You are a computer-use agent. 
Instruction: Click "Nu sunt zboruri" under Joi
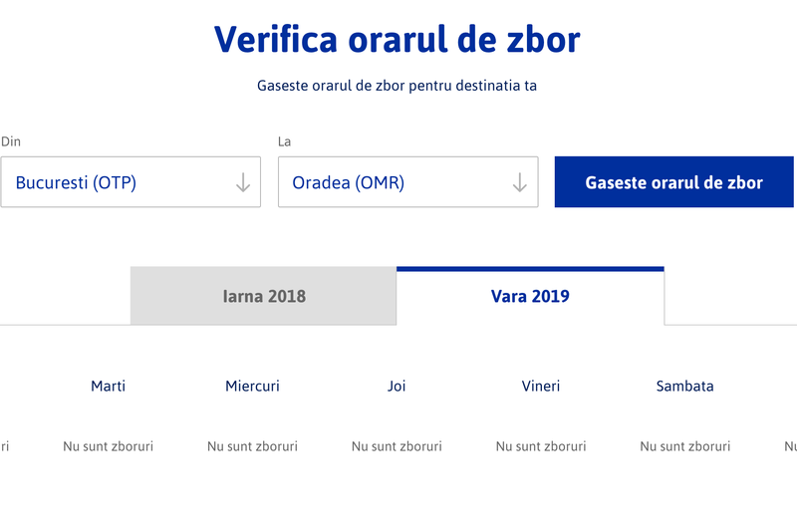click(x=397, y=446)
